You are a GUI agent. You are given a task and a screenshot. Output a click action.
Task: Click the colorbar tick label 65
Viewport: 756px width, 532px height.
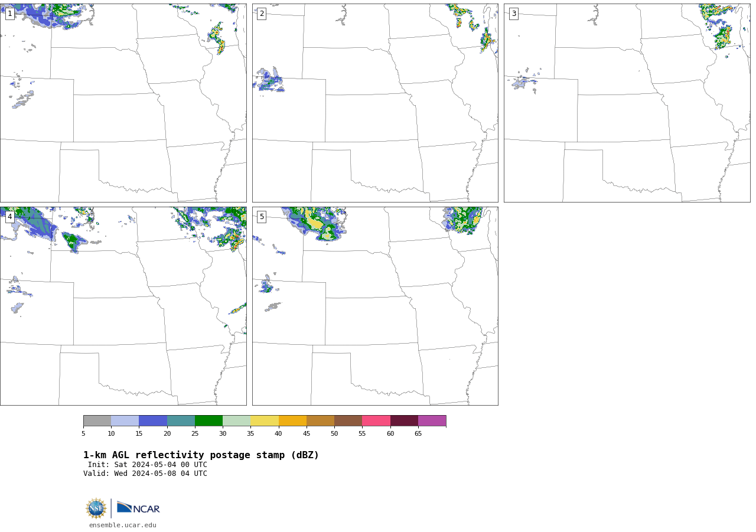point(418,433)
